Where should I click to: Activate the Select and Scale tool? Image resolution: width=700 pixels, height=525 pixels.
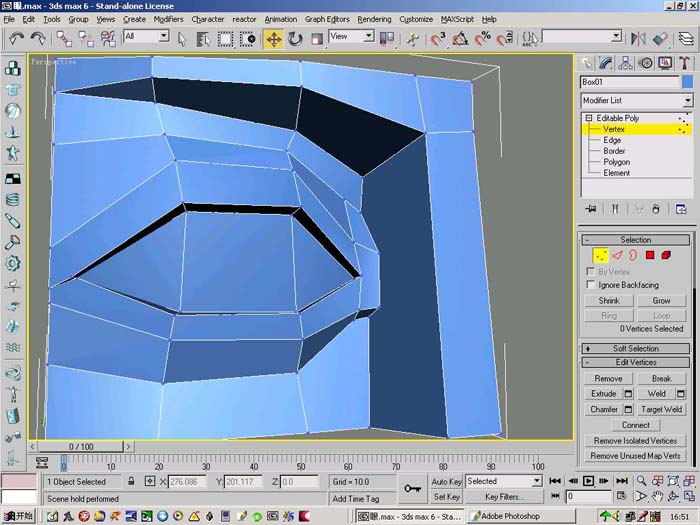pyautogui.click(x=317, y=39)
